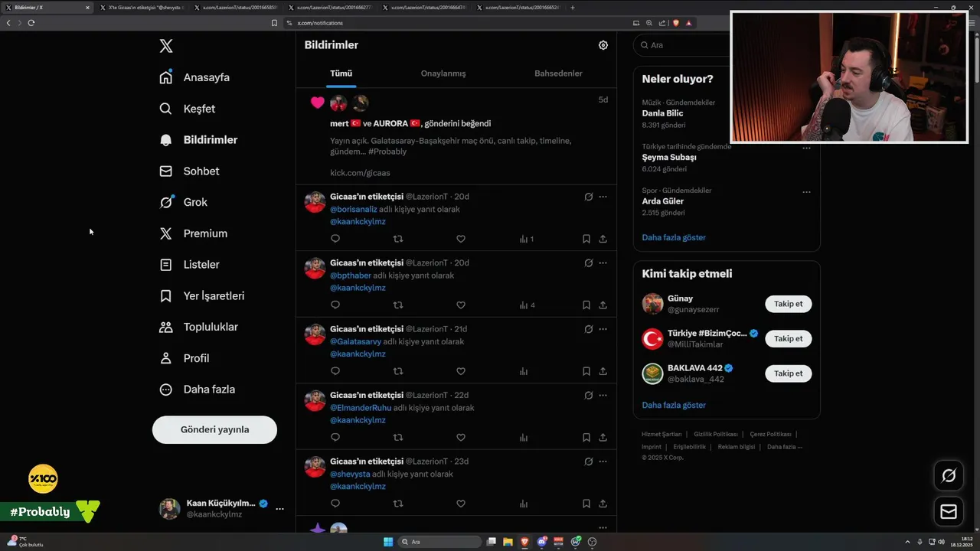Switch to Tümü tab
The image size is (980, 551).
341,73
